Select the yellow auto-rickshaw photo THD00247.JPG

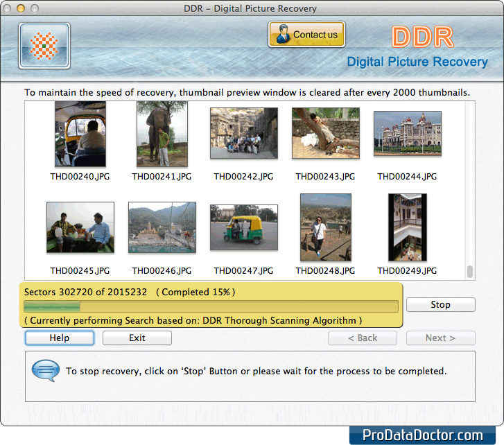pos(244,227)
